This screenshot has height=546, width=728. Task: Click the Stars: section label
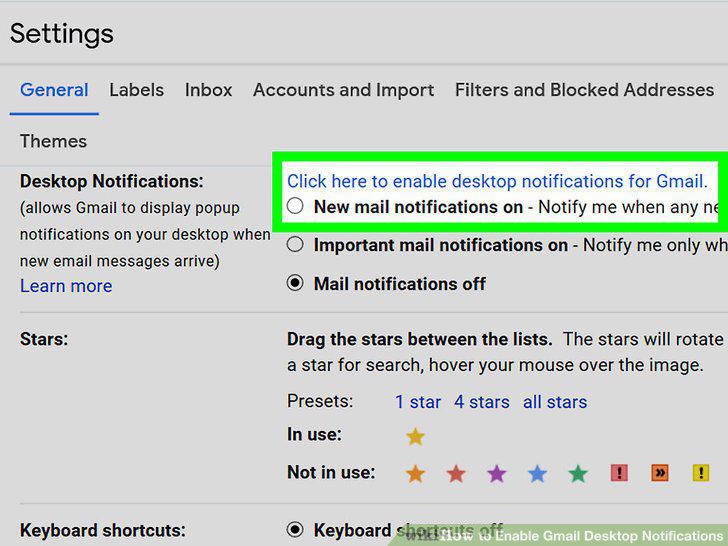point(44,339)
